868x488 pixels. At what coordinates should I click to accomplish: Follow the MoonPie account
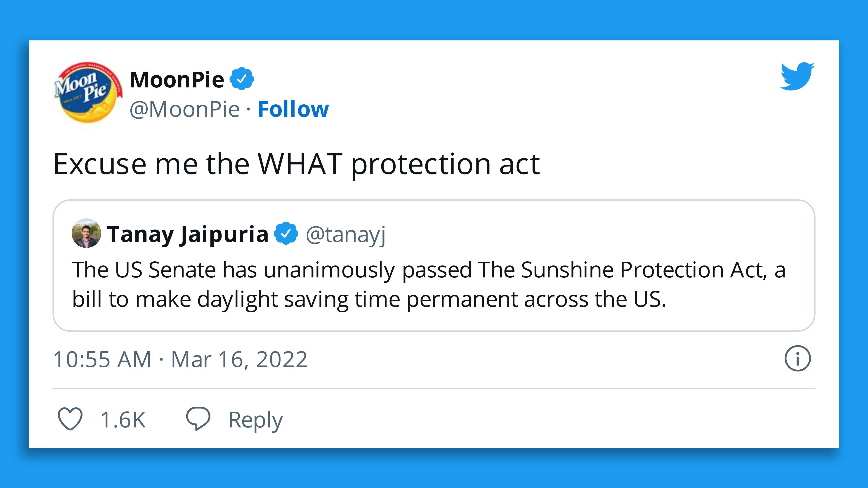coord(293,109)
